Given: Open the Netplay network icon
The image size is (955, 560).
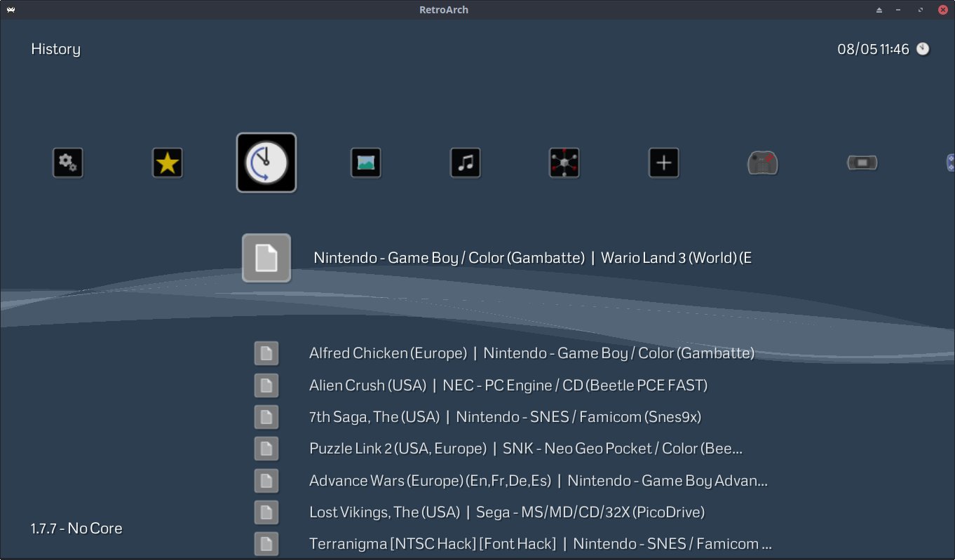Looking at the screenshot, I should [x=564, y=163].
